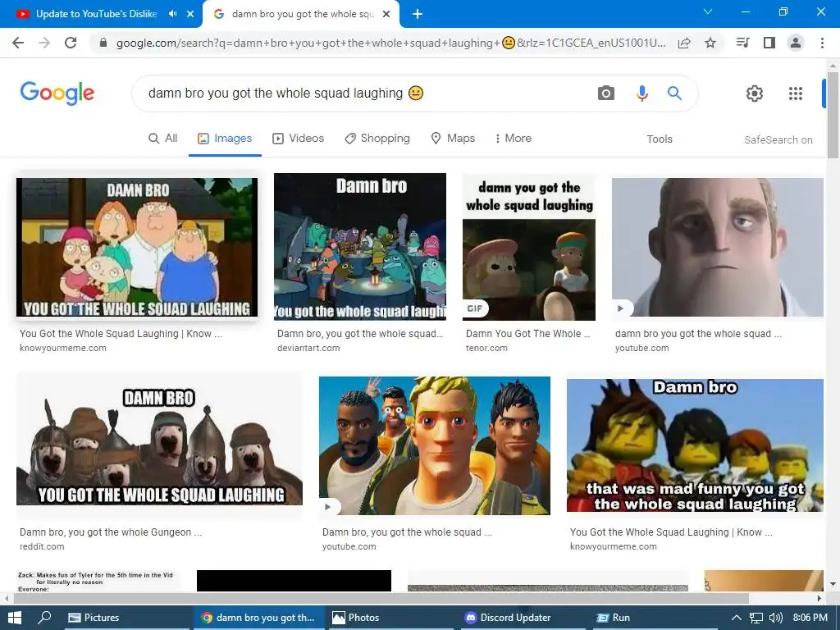Open 'Damn You Got The Whole' result title
Image resolution: width=840 pixels, height=630 pixels.
click(x=527, y=333)
